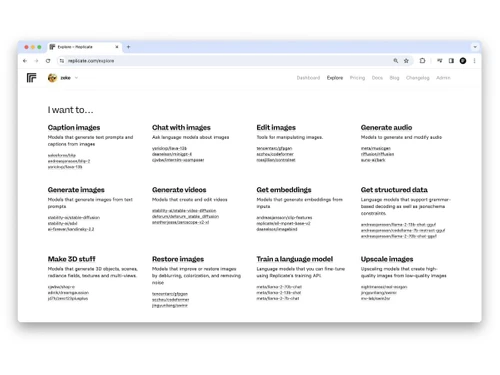Open the Chrome profile avatar
The width and height of the screenshot is (500, 375).
point(463,61)
